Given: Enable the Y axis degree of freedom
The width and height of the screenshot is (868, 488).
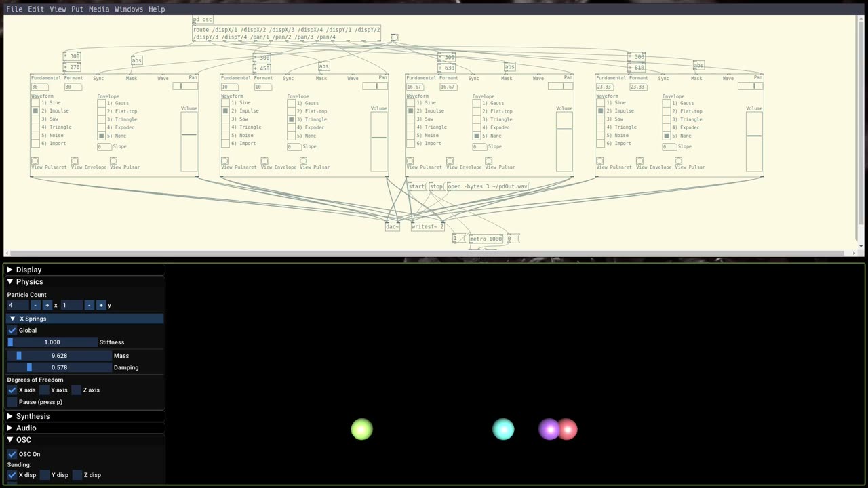Looking at the screenshot, I should click(45, 390).
